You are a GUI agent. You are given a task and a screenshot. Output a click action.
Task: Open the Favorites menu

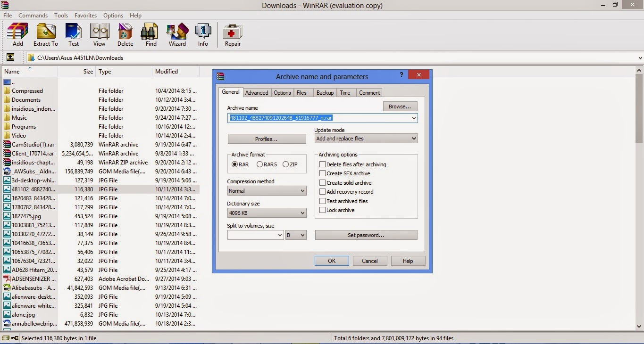click(85, 16)
